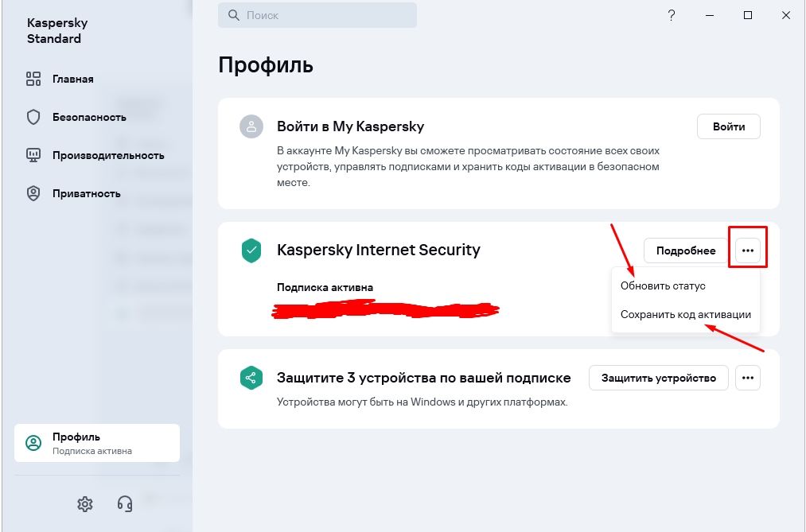Expand three-dots menu for device protection
This screenshot has width=806, height=532.
[x=747, y=378]
